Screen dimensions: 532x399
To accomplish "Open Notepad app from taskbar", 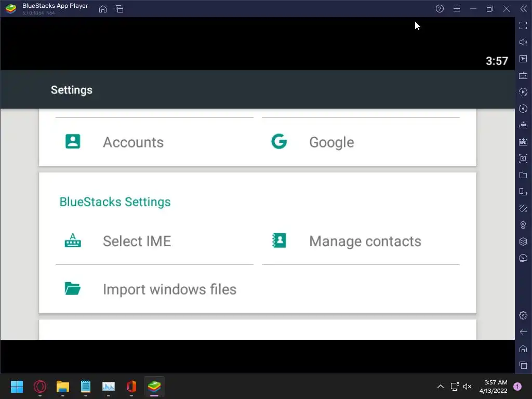I will click(x=86, y=387).
